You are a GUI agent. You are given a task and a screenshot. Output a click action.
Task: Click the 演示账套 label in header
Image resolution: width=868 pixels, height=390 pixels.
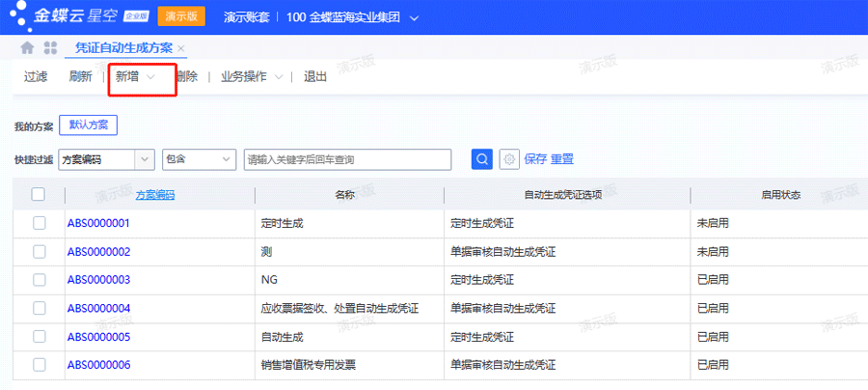(246, 17)
